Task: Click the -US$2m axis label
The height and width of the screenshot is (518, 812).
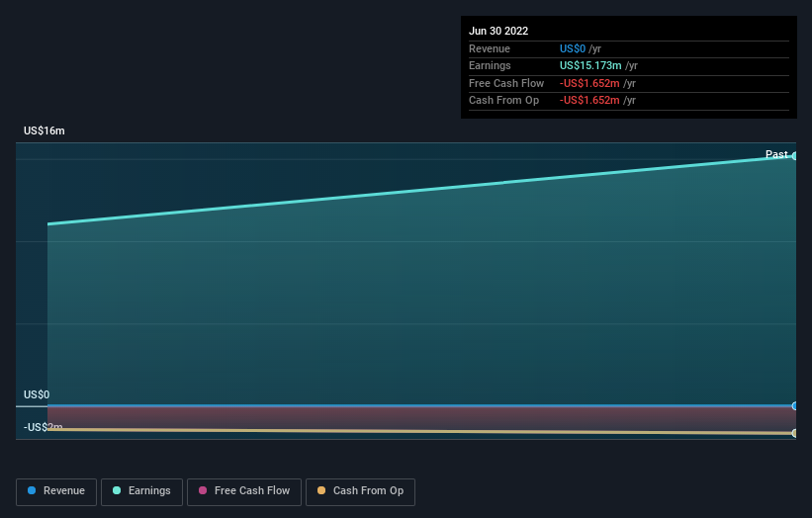Action: coord(43,427)
